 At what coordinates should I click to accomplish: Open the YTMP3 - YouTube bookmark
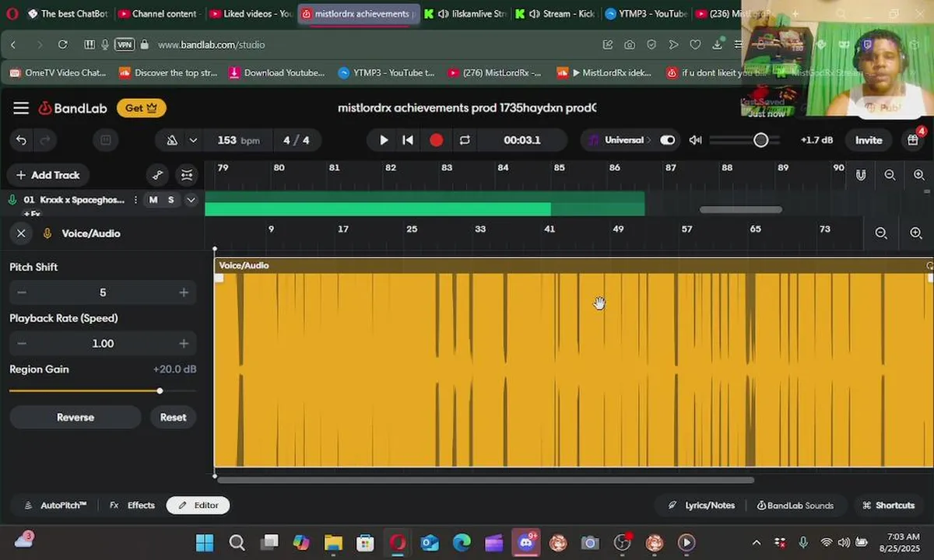coord(387,73)
